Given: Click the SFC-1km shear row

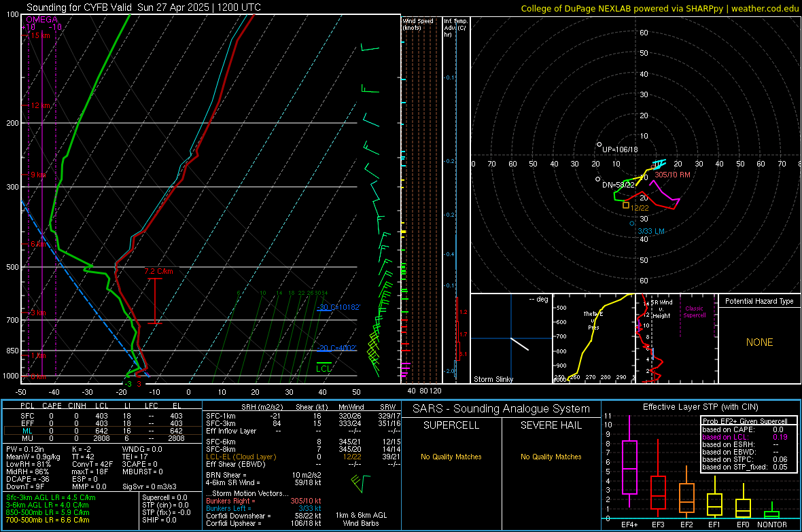Looking at the screenshot, I should [303, 416].
